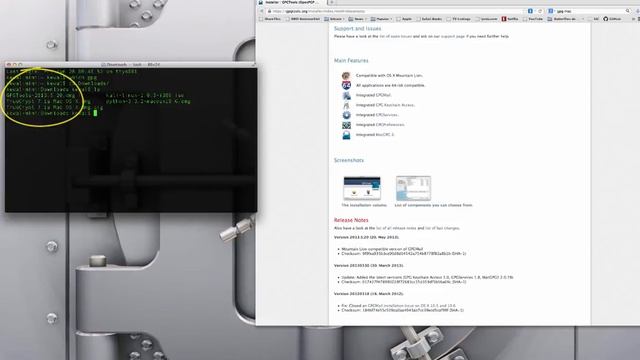This screenshot has height=360, width=640.
Task: Expand the Infosec bookmarks folder
Action: coord(335,19)
